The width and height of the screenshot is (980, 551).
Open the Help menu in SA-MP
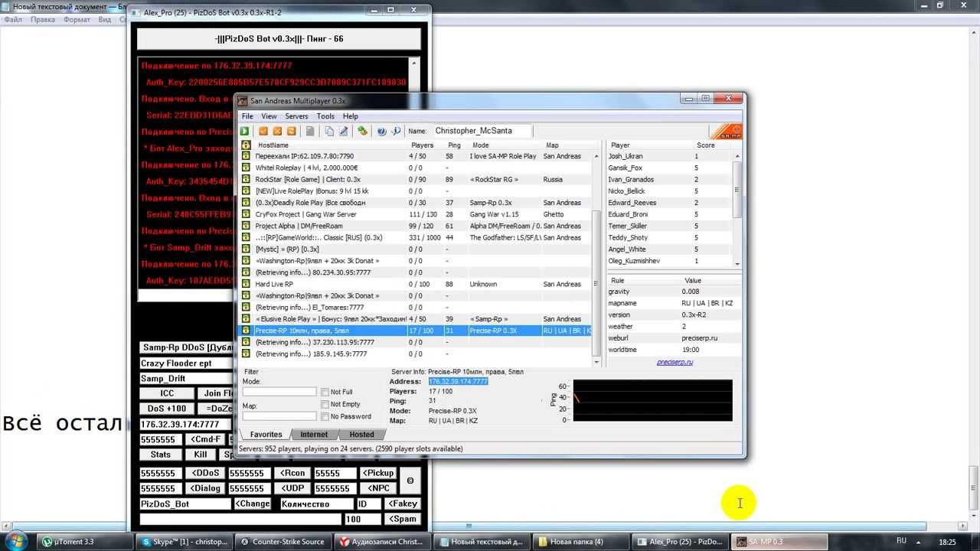coord(350,116)
